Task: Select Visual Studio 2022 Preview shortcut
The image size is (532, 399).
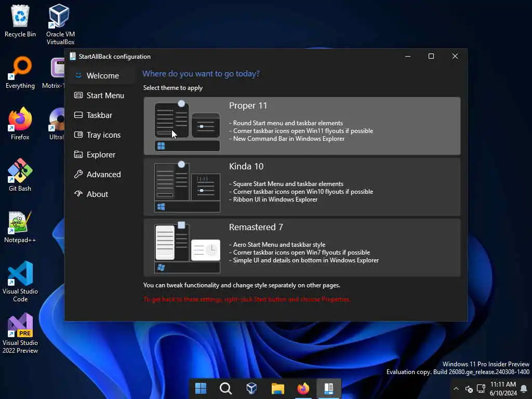Action: pos(20,333)
